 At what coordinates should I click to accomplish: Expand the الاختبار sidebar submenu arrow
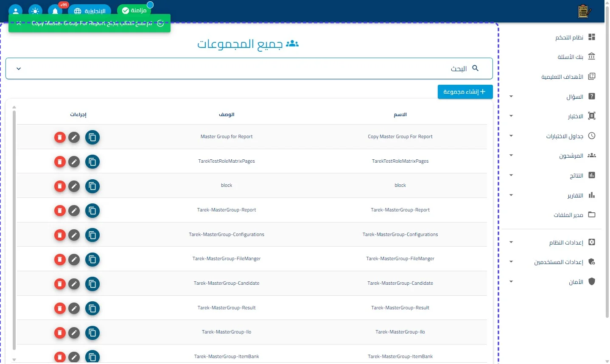[511, 116]
